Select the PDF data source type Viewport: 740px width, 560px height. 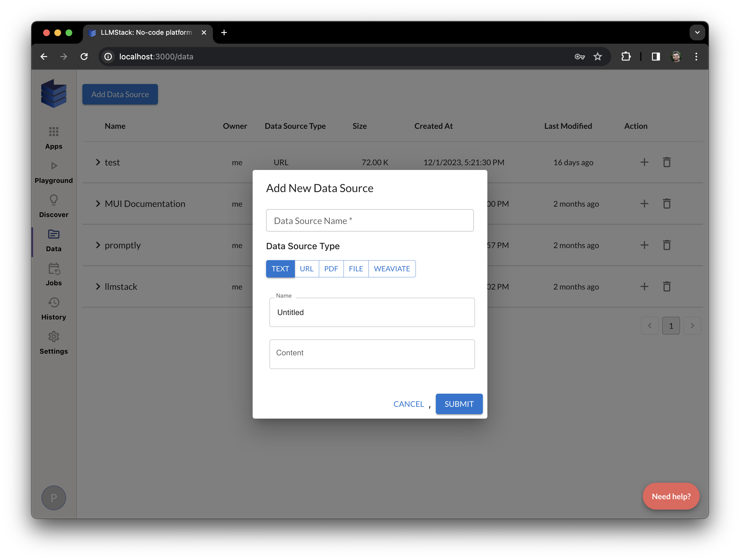(331, 269)
